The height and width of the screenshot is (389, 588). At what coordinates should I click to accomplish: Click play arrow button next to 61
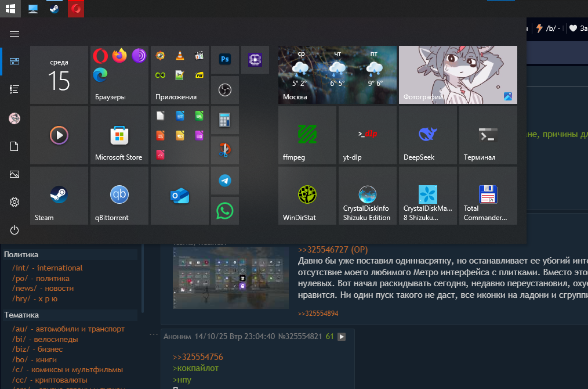pos(342,337)
